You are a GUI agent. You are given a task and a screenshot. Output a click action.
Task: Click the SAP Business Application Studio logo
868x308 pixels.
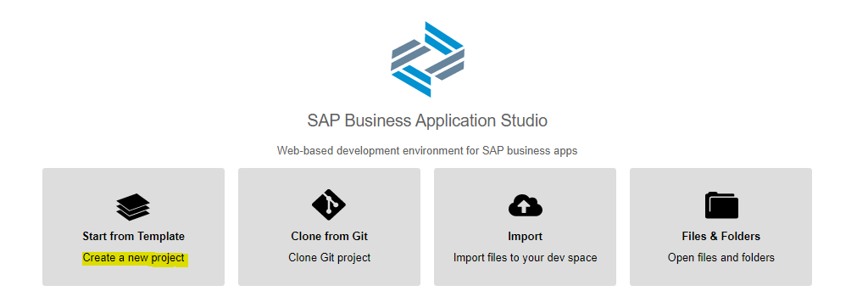[427, 59]
